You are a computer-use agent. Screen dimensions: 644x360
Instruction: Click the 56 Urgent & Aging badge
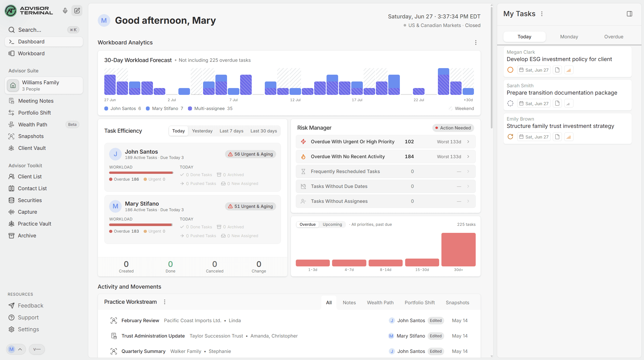[250, 154]
